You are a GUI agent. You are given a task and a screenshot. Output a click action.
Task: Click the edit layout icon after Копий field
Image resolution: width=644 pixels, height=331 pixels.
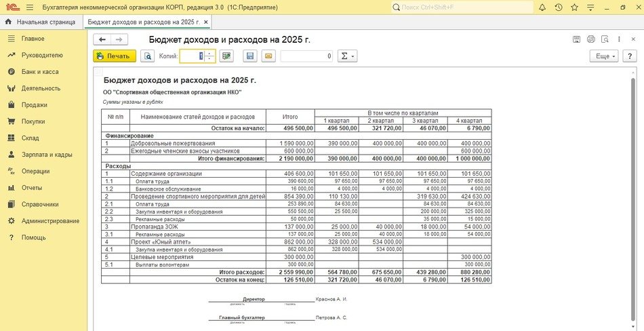(226, 56)
